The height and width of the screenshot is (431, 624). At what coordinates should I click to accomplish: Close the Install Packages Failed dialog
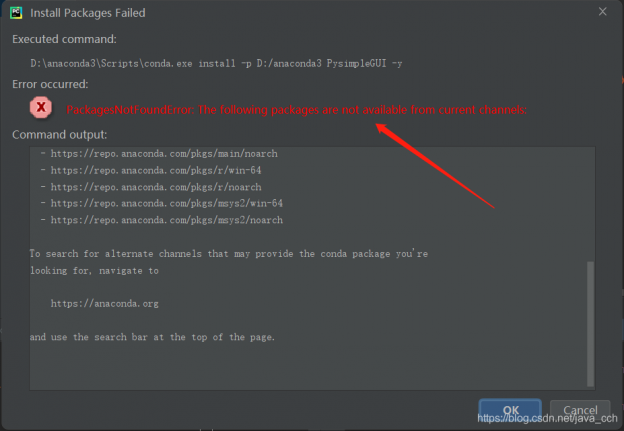(602, 12)
